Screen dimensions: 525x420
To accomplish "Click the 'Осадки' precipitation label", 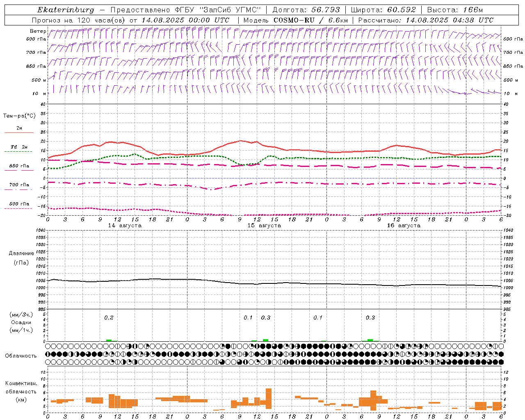I will click(x=21, y=322).
